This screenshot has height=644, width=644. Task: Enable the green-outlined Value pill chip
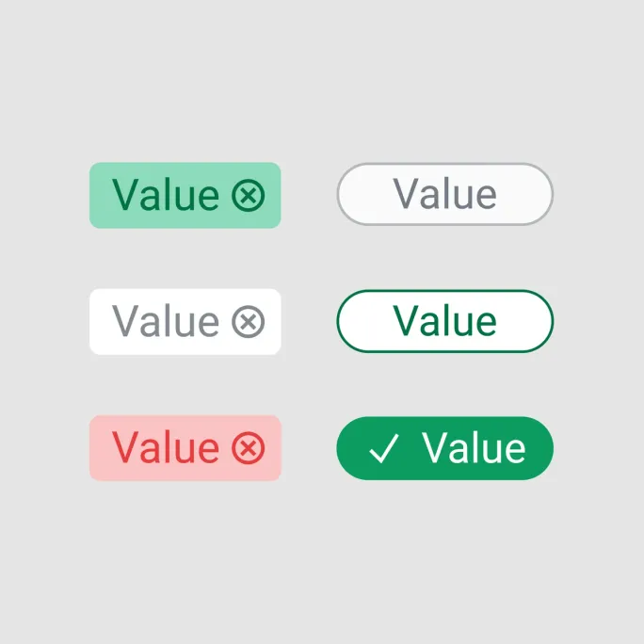[x=444, y=321]
